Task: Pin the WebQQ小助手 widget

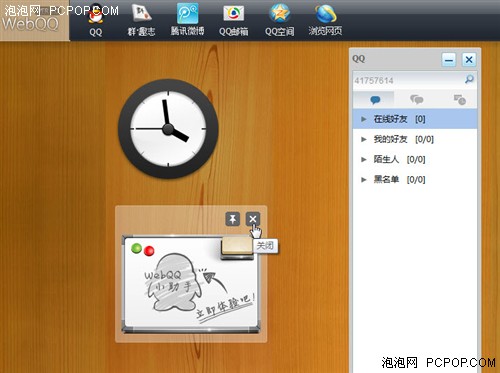Action: (x=232, y=219)
